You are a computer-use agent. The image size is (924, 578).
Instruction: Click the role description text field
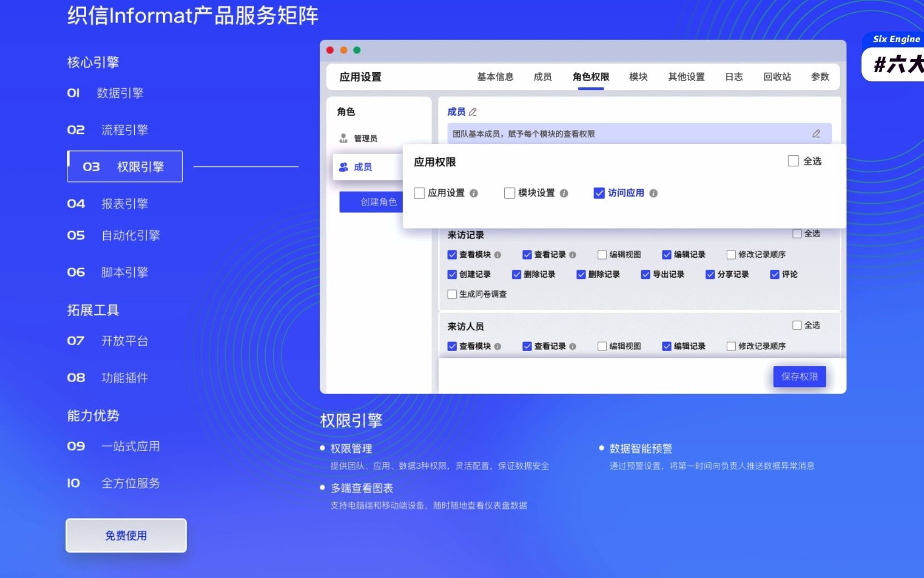point(640,134)
